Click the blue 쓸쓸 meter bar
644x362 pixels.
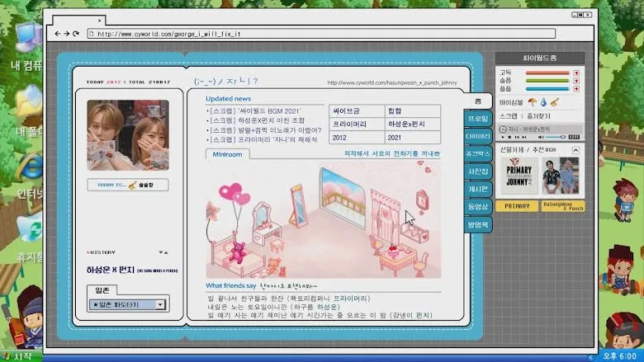(x=547, y=88)
